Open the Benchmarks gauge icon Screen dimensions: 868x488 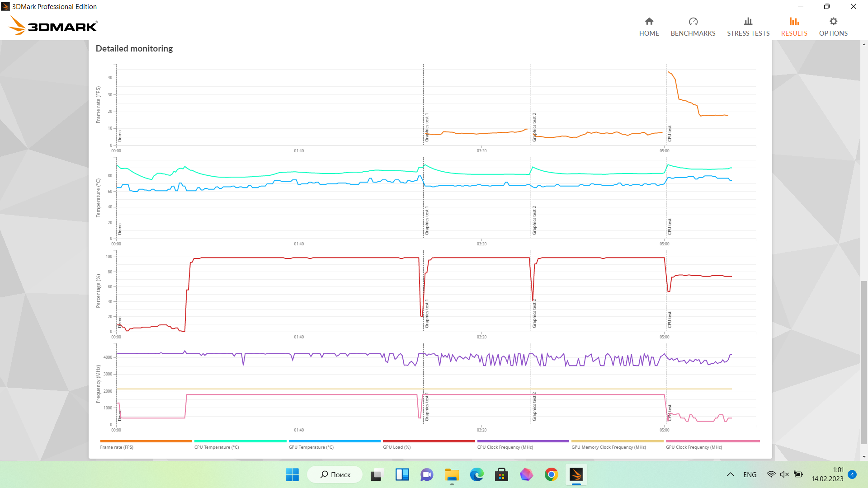click(693, 22)
